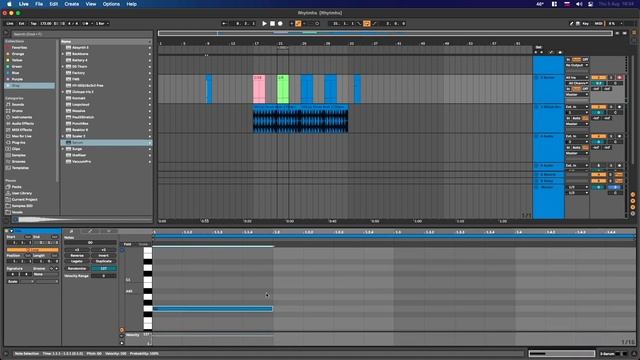Toggle the Fold button in piano roll
This screenshot has width=640, height=360.
[x=127, y=244]
